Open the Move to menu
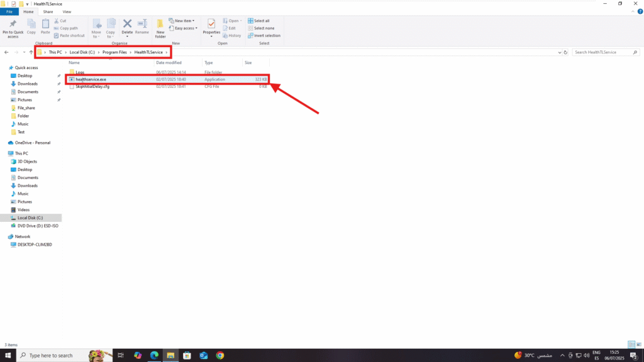This screenshot has width=644, height=362. [96, 29]
